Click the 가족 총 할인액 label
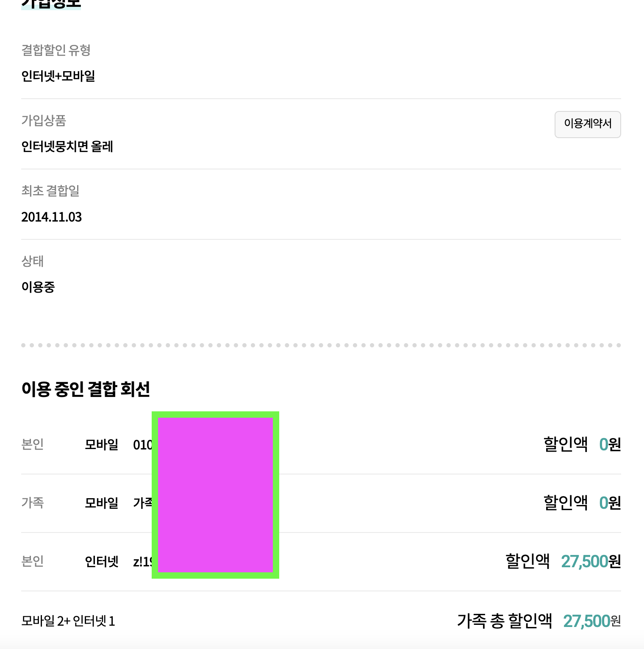 [x=504, y=621]
